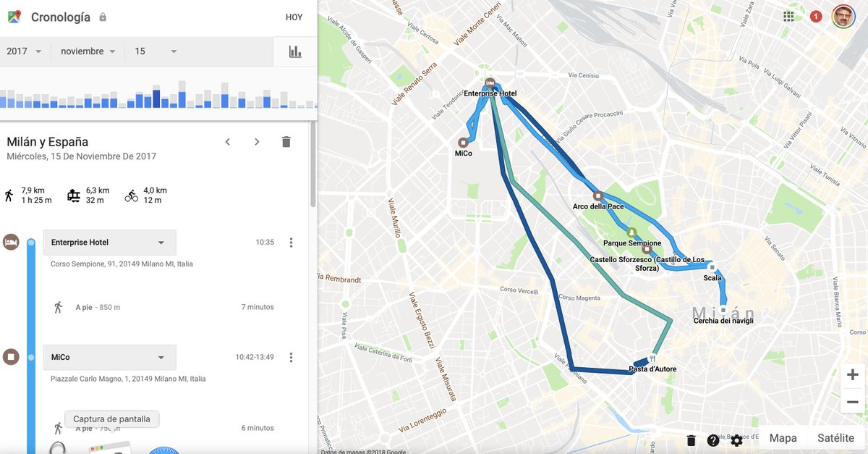Click Enterprise Hotel marker on map
The image size is (868, 454).
(x=490, y=82)
